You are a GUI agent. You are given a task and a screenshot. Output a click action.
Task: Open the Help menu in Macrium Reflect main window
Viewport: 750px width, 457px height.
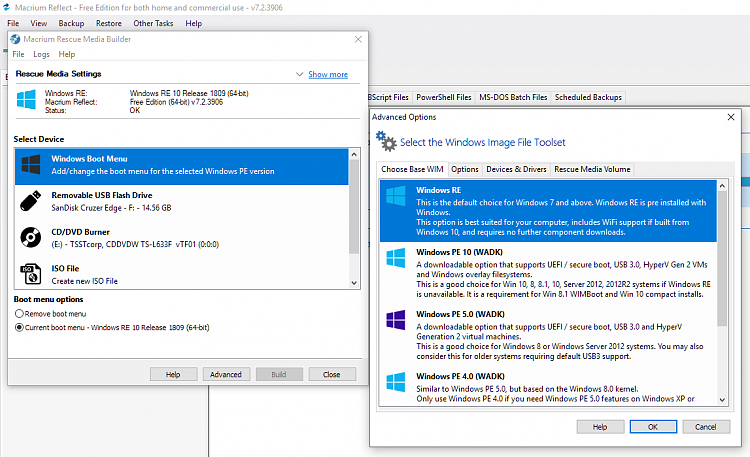click(x=194, y=23)
